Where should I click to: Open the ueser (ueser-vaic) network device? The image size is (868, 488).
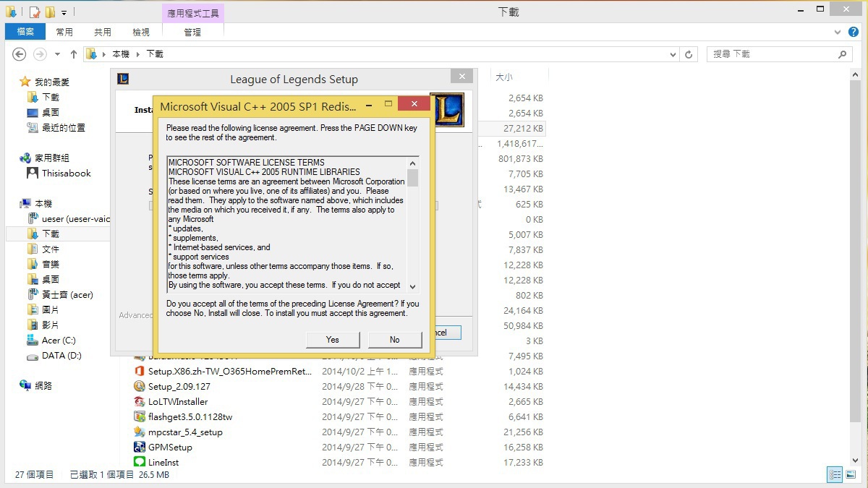click(x=75, y=219)
